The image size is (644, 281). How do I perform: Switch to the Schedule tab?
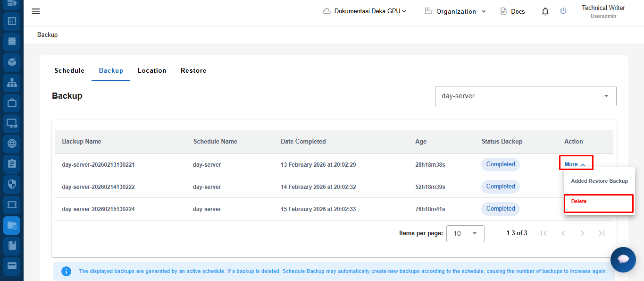point(69,71)
